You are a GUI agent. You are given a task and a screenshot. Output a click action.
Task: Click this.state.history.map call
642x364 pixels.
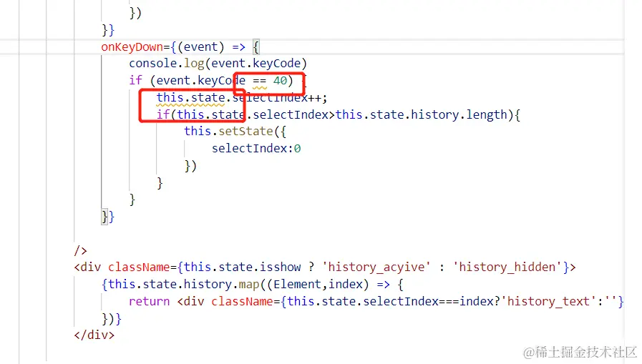(x=183, y=284)
